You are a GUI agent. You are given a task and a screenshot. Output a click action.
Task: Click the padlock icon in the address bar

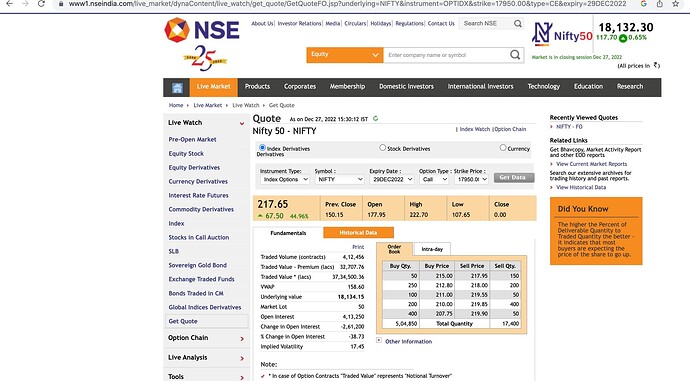61,4
